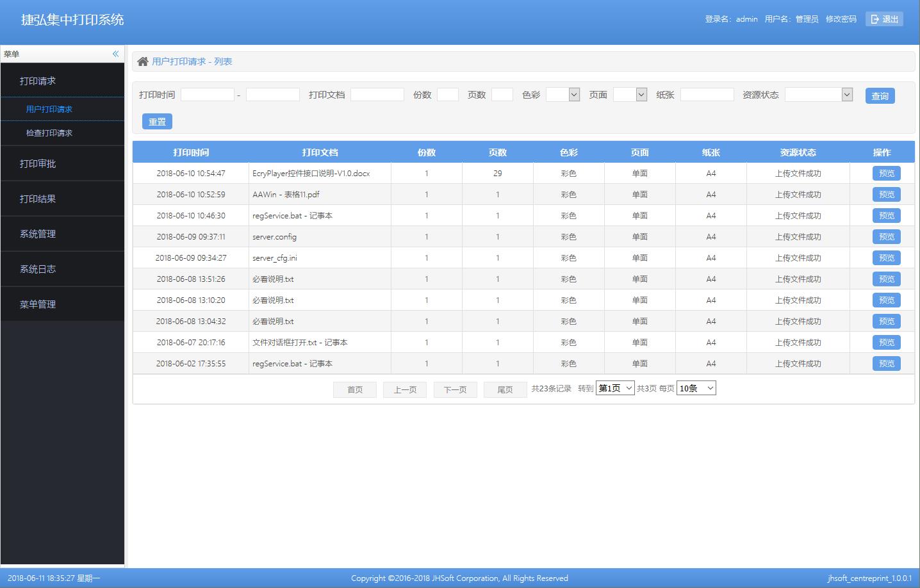Click the 捷弘集中打印系统 title
Screen dimensions: 920x588
(72, 20)
